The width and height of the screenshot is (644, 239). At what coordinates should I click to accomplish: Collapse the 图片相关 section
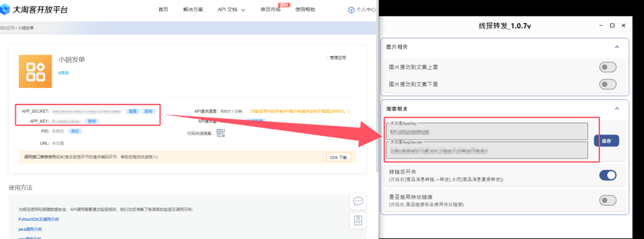click(x=616, y=47)
